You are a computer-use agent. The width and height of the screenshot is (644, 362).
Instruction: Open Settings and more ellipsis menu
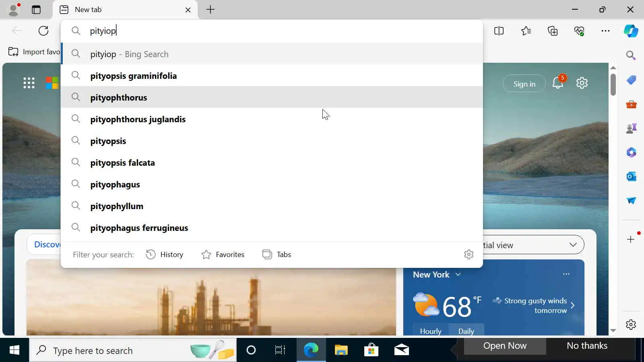pyautogui.click(x=605, y=31)
